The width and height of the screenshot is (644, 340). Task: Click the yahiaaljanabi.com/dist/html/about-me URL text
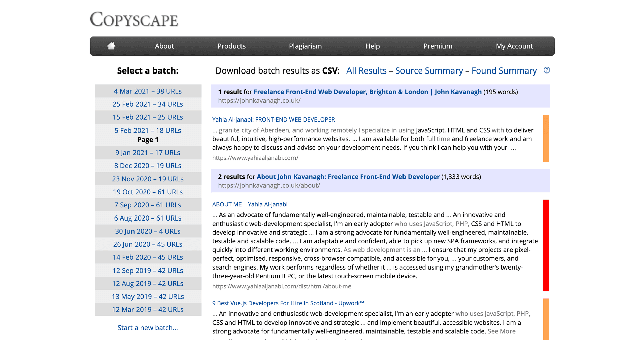282,286
